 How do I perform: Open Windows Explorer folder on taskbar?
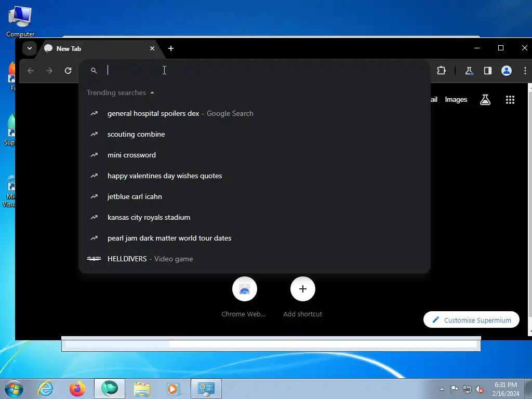click(x=142, y=389)
